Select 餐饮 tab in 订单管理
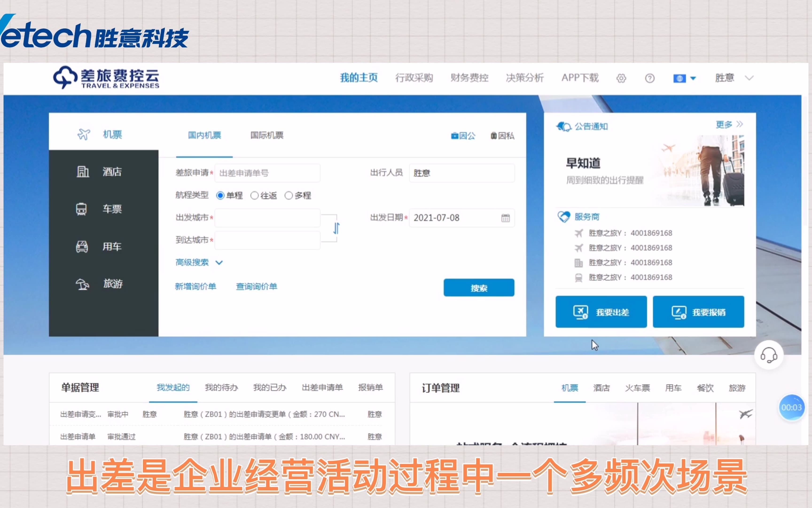 [705, 388]
